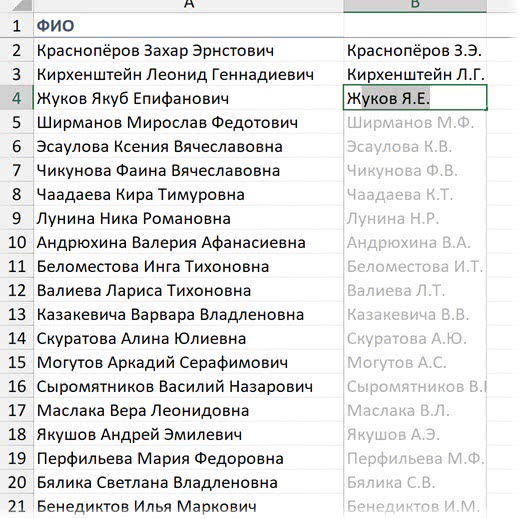Viewport: 520px width, 519px height.
Task: Select cell Бенедиктов Илья Маркович
Action: click(x=188, y=506)
